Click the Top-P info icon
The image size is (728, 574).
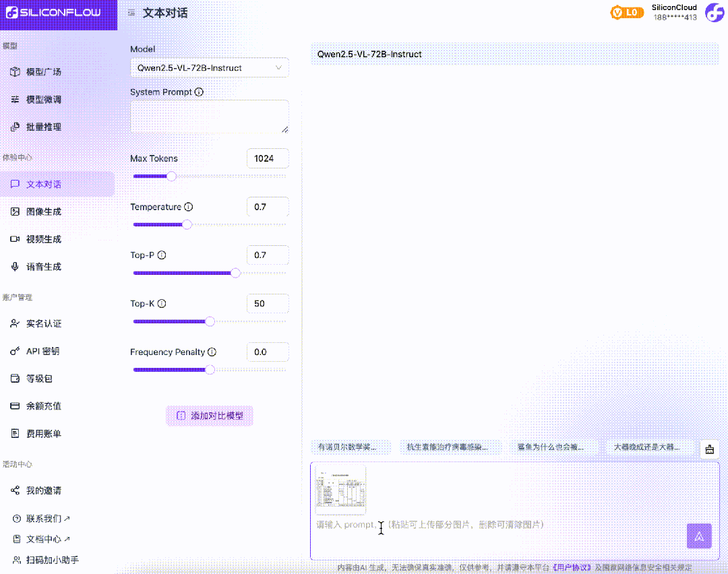162,255
